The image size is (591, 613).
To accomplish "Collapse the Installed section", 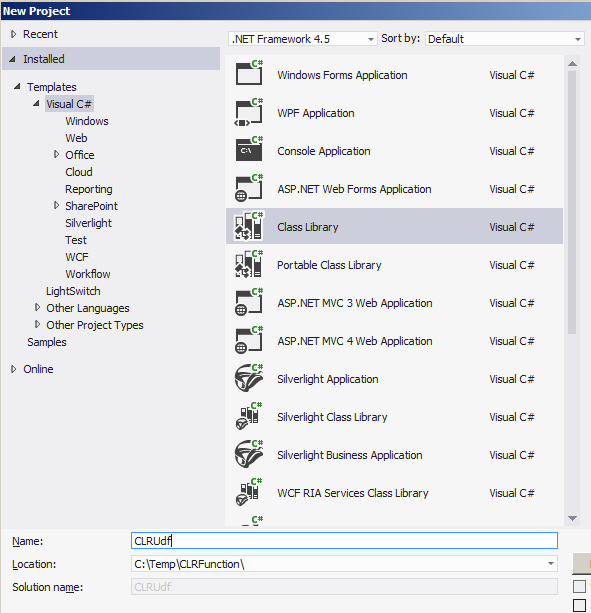I will [13, 59].
